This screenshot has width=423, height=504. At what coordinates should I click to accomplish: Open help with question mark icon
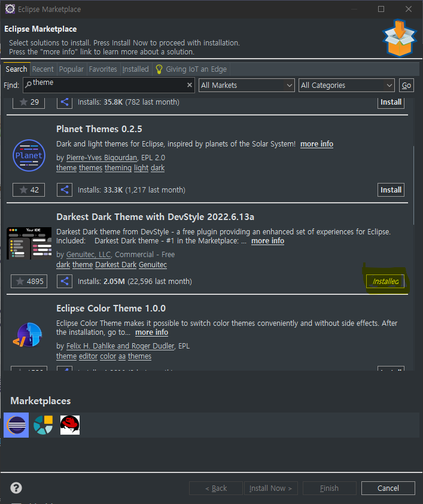16,488
